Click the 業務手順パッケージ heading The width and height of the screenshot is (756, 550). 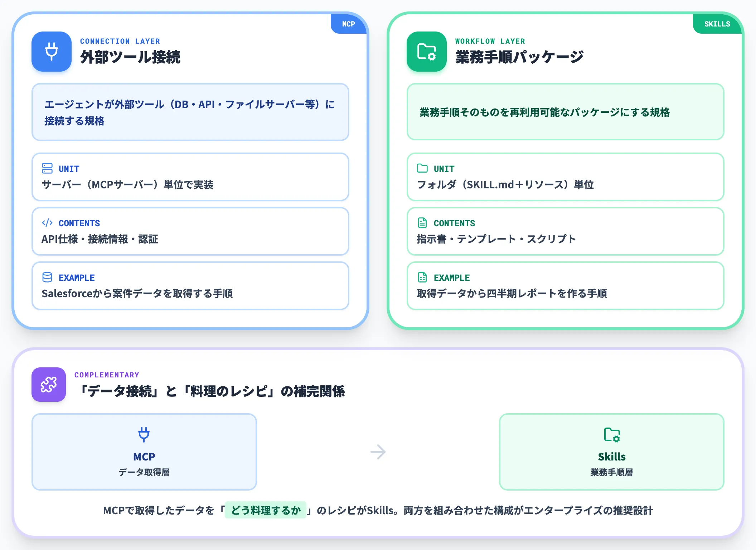tap(519, 57)
